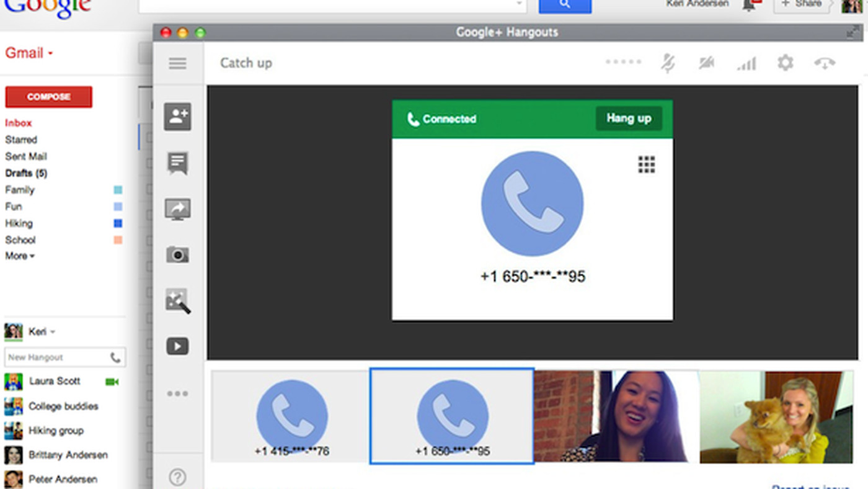Screen dimensions: 868x489
Task: Click the Hang up button
Action: click(629, 119)
